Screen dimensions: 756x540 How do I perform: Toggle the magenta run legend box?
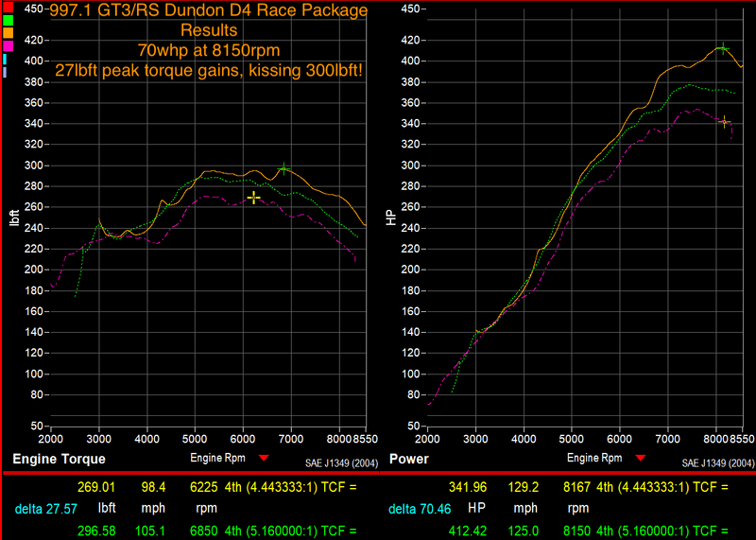coord(8,45)
